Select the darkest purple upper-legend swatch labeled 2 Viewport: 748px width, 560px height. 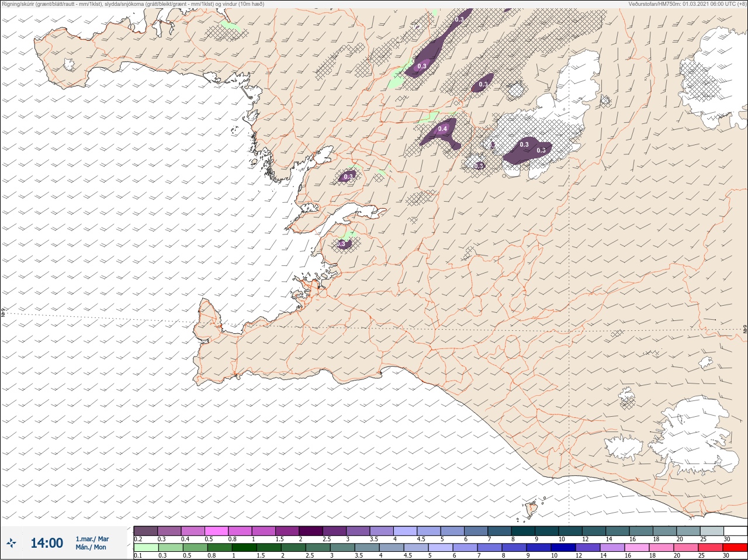point(311,531)
